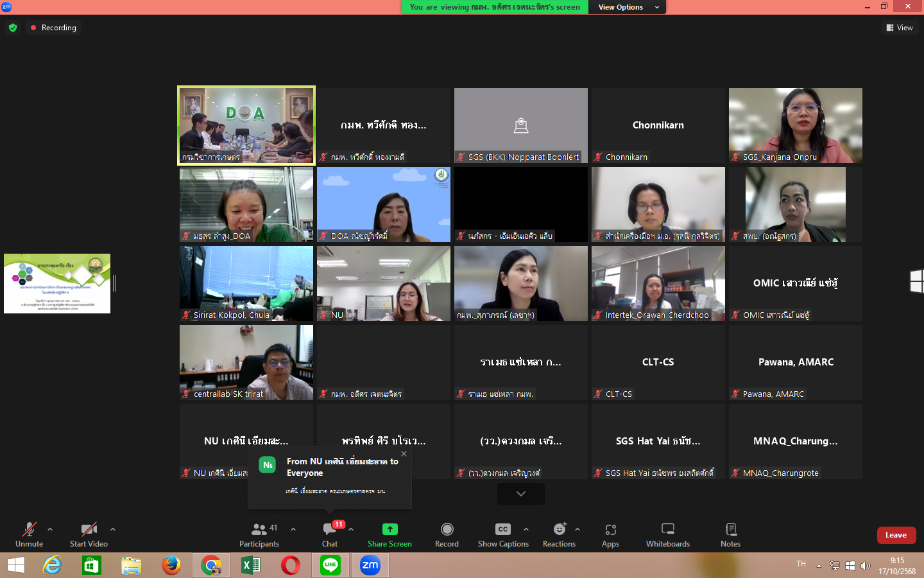Start recording with the Record icon
Viewport: 924px width, 578px height.
click(447, 530)
